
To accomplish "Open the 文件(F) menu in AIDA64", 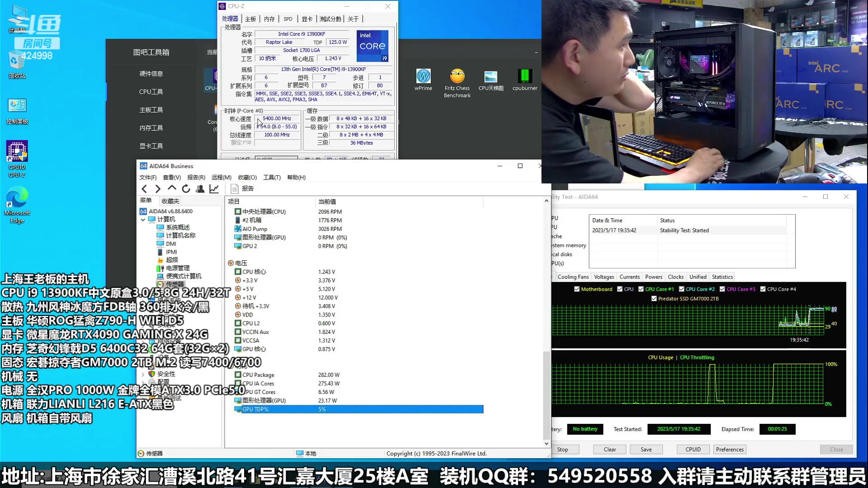I will tap(148, 177).
